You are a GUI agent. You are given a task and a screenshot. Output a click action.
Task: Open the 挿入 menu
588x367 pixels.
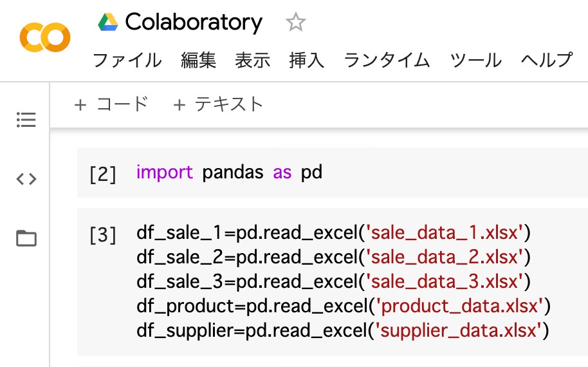pyautogui.click(x=307, y=61)
